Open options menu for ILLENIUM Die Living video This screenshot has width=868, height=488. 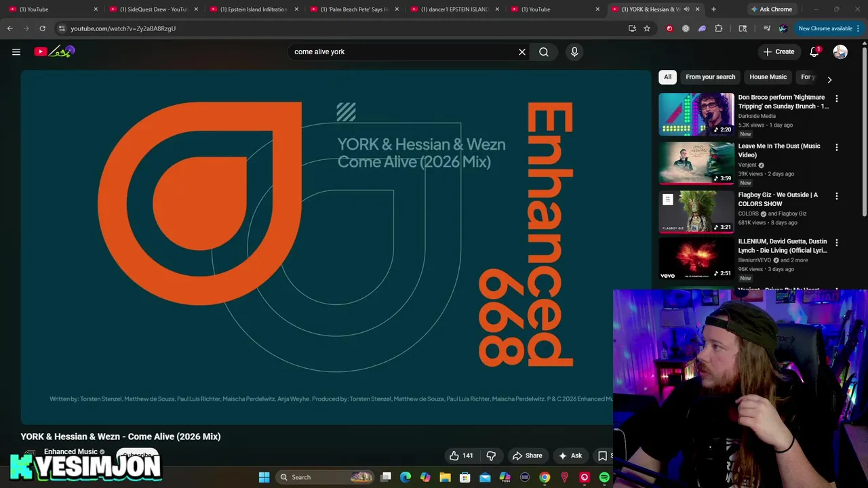coord(836,242)
